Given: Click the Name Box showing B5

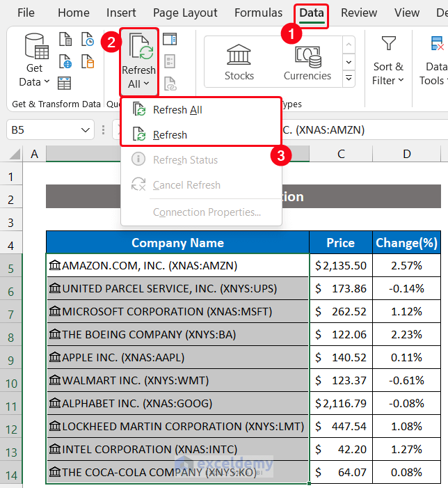Looking at the screenshot, I should pyautogui.click(x=42, y=130).
